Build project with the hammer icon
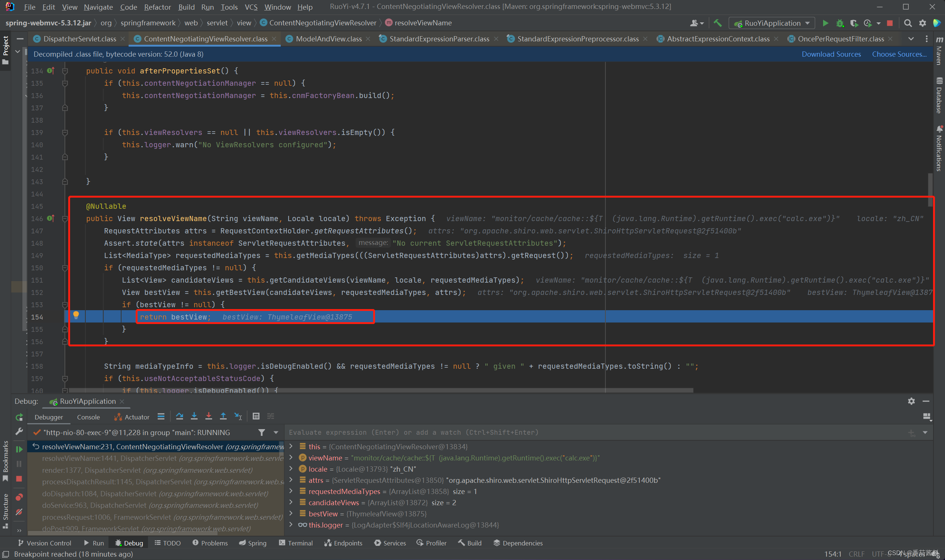Screen dimensions: 945x560 pyautogui.click(x=717, y=23)
